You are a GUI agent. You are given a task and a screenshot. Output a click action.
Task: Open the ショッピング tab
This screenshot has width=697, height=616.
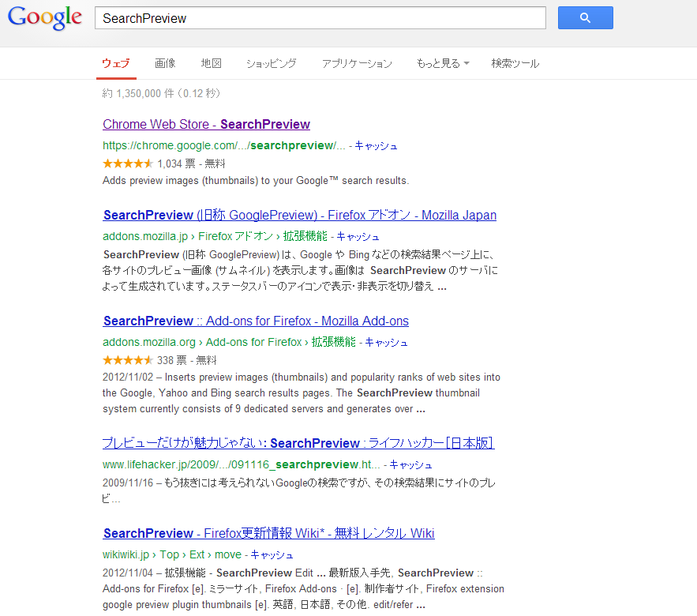coord(272,64)
